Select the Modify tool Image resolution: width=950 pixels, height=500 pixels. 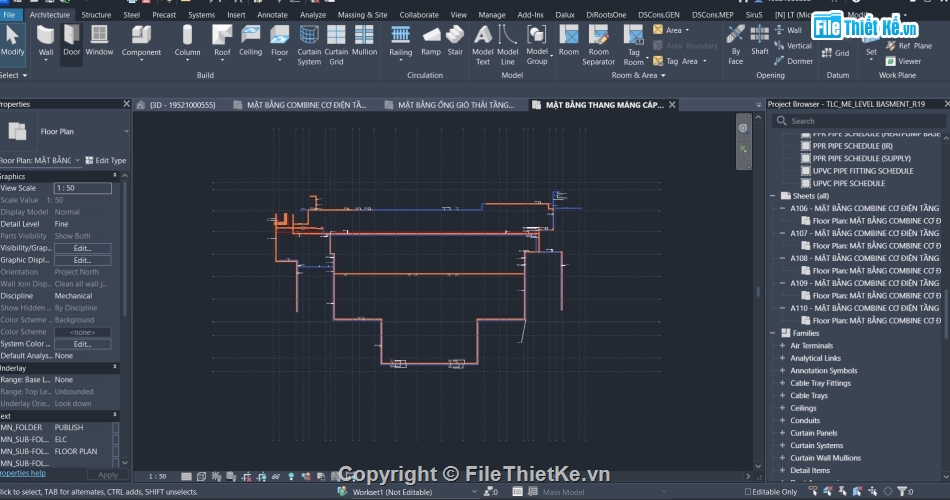point(12,41)
